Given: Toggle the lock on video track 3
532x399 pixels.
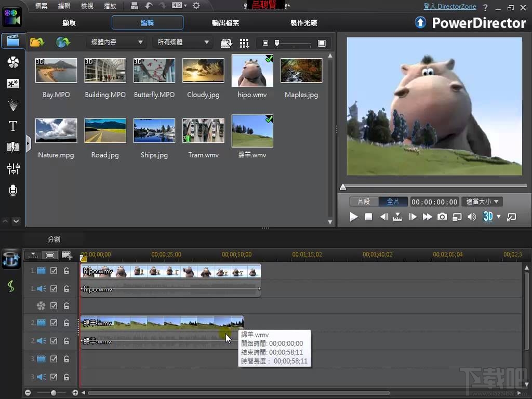Looking at the screenshot, I should 66,359.
